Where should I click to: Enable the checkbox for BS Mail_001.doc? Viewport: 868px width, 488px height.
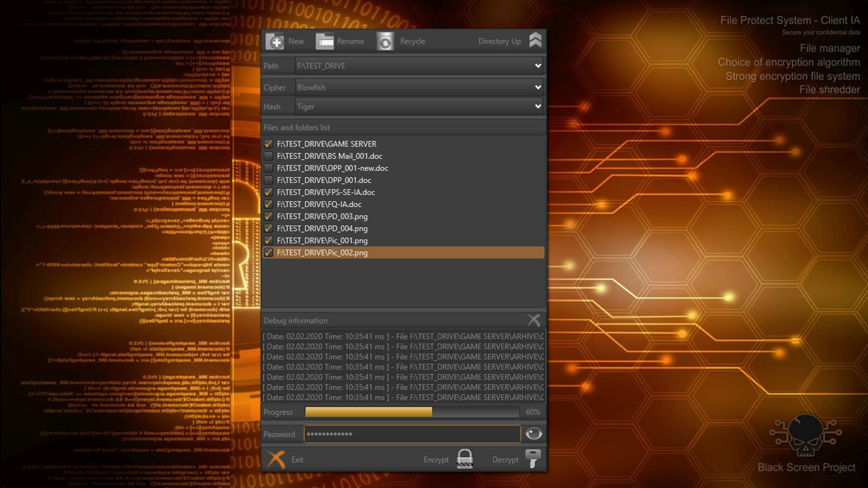pyautogui.click(x=268, y=156)
